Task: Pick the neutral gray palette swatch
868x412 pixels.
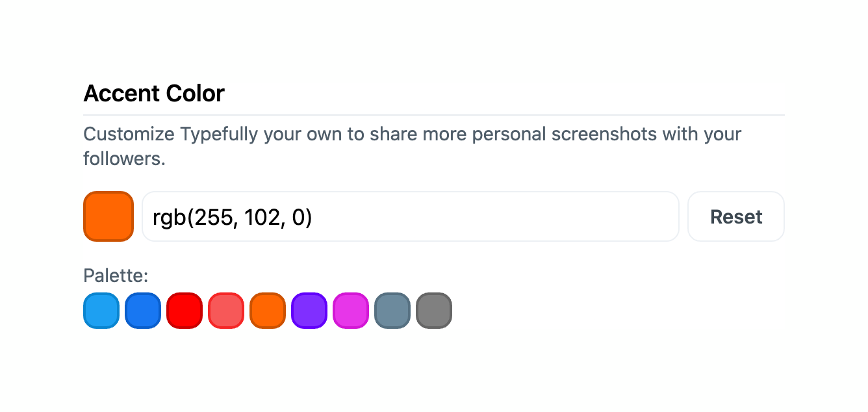Action: click(x=434, y=311)
